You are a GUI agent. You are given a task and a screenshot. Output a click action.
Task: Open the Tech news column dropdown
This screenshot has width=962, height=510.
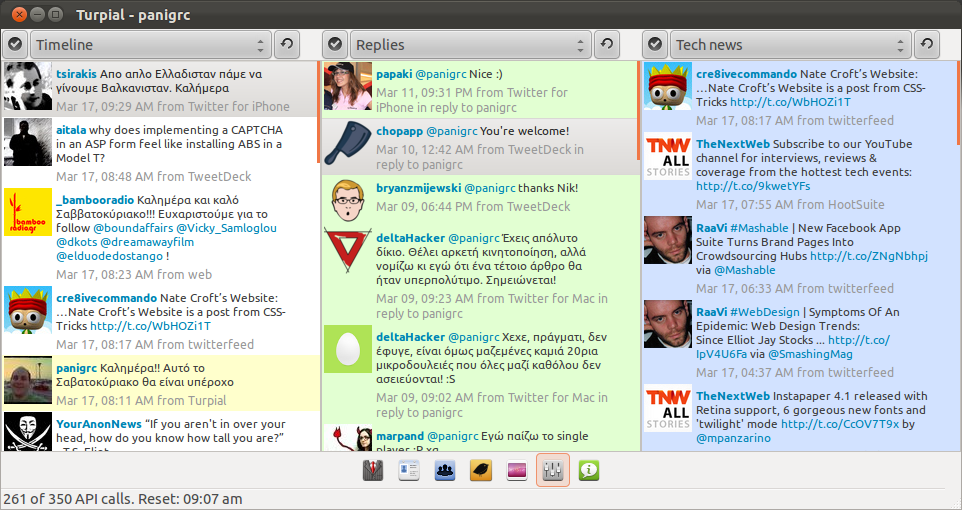click(x=791, y=45)
